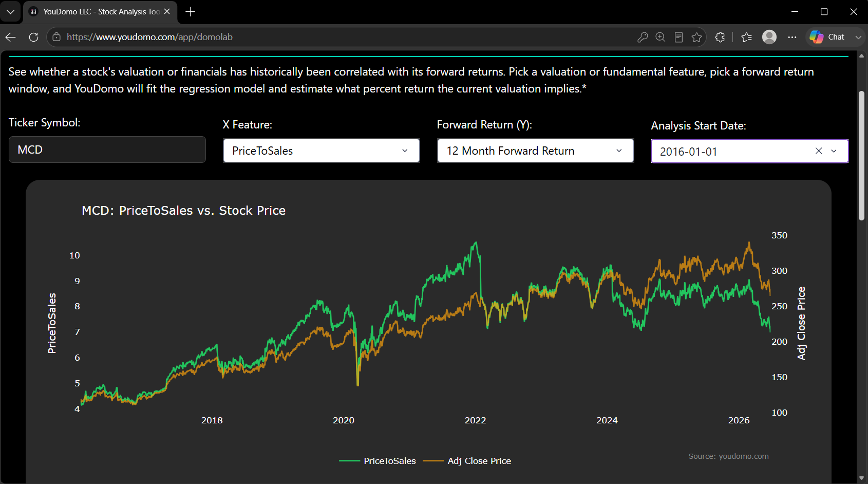Open the zoom magnifier control
Viewport: 868px width, 484px height.
(x=661, y=37)
